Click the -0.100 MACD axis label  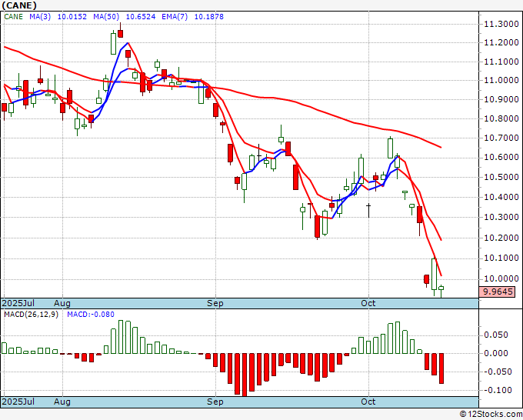click(x=496, y=390)
